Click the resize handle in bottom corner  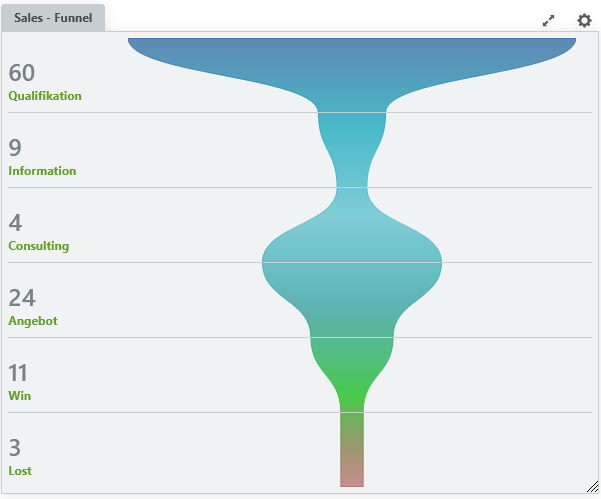point(592,486)
